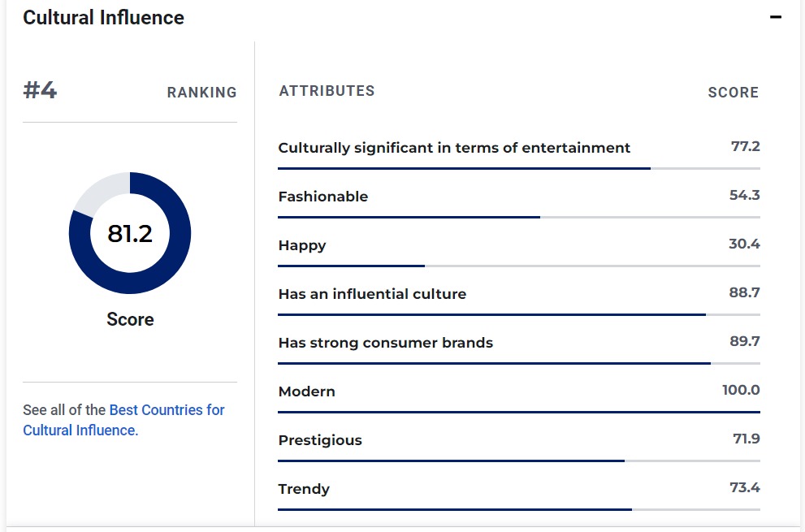Click the RANKING label
Viewport: 805px width, 532px height.
[x=201, y=93]
